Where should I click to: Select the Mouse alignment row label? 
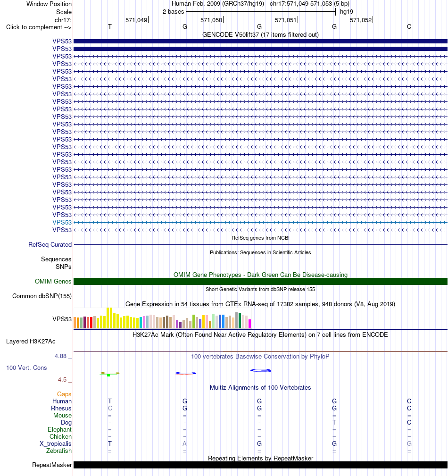63,415
